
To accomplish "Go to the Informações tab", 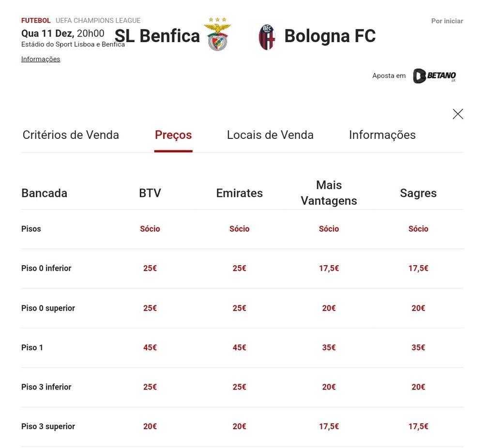I will tap(382, 135).
